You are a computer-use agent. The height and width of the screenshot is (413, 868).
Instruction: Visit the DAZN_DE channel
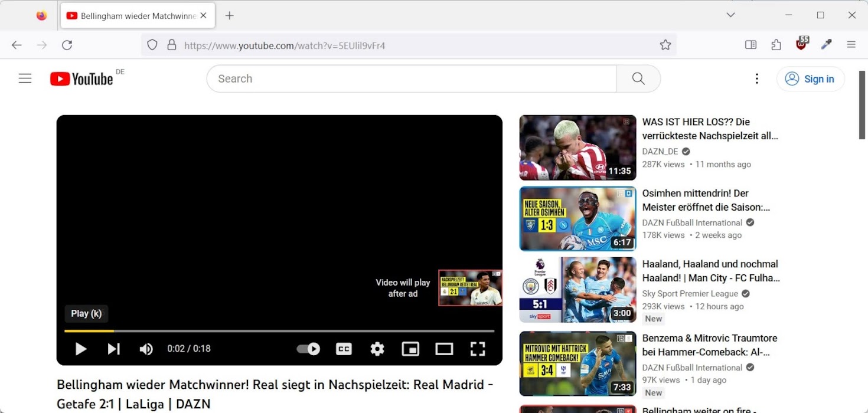point(660,151)
